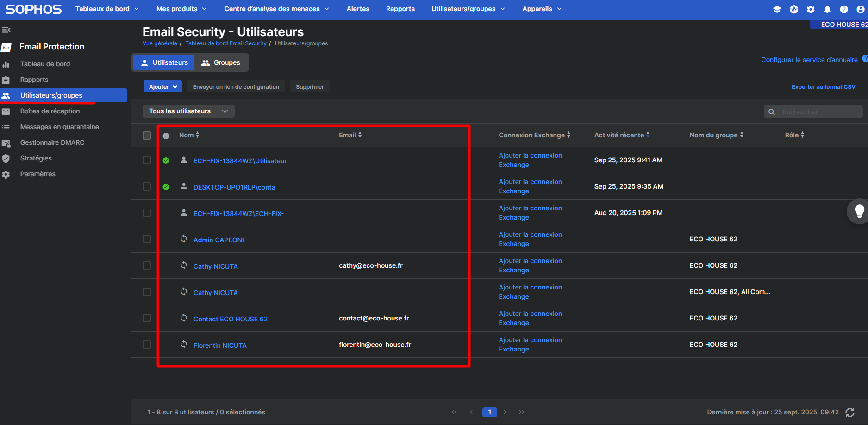The width and height of the screenshot is (868, 425).
Task: Click the Sophos health pulse icon in top bar
Action: [794, 9]
